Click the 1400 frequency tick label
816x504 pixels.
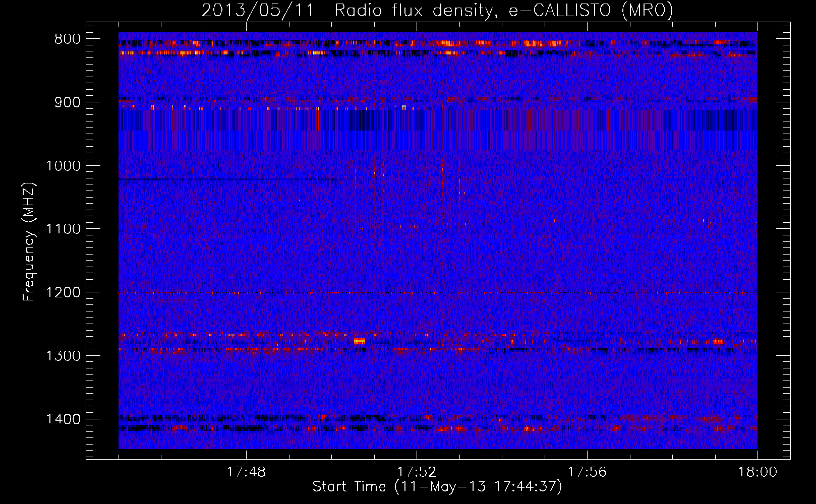coord(63,419)
